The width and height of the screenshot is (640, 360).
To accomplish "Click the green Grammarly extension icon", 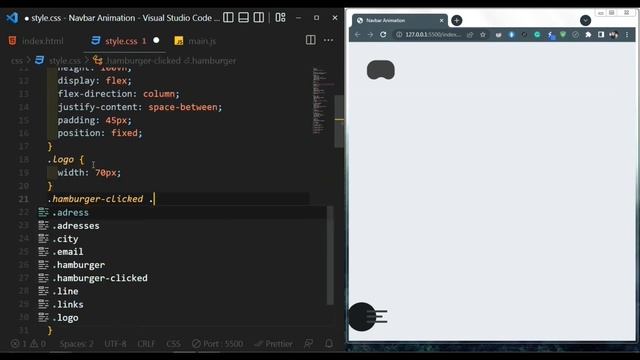I will pyautogui.click(x=537, y=35).
